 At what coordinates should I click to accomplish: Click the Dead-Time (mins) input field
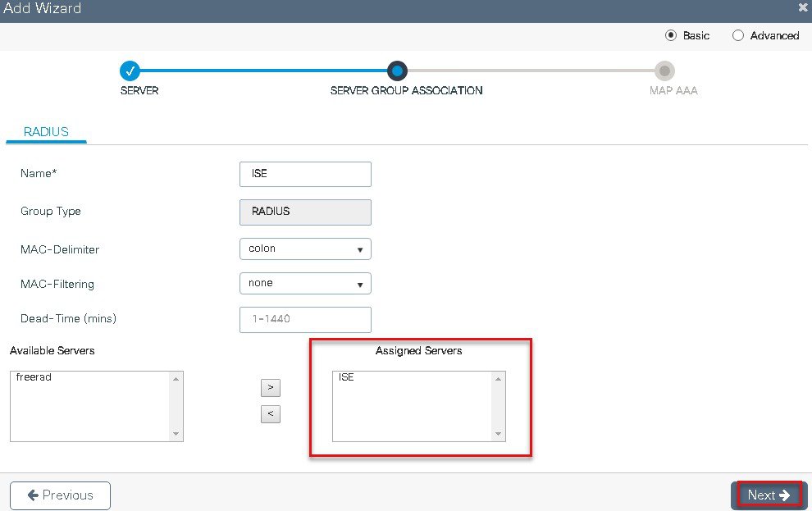(x=306, y=319)
